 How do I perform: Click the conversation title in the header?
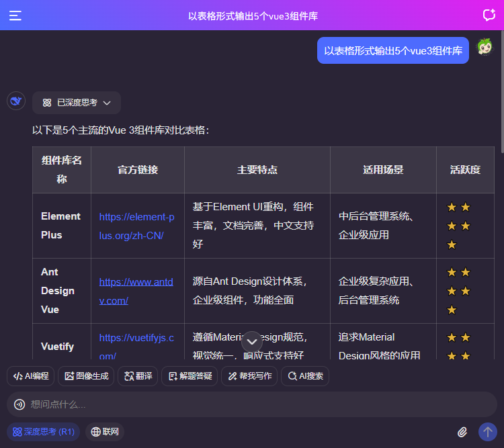[253, 16]
